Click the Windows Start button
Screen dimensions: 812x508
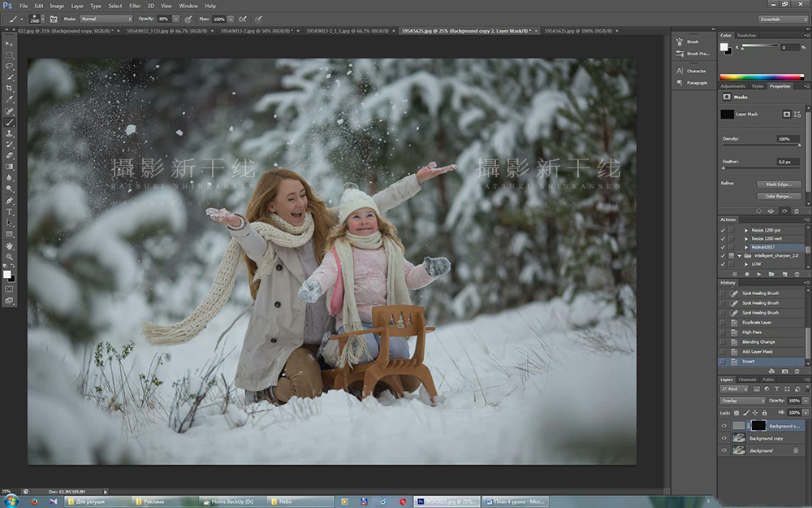(11, 501)
